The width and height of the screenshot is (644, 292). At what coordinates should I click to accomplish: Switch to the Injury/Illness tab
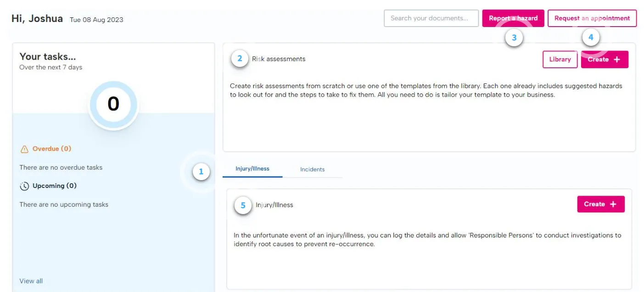pyautogui.click(x=252, y=169)
